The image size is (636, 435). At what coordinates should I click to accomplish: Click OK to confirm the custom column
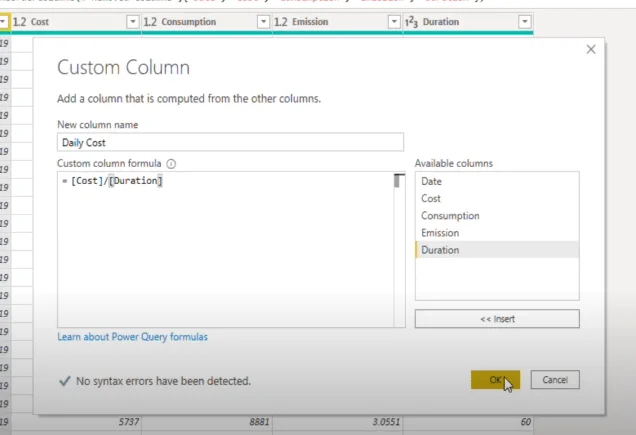[x=495, y=380]
